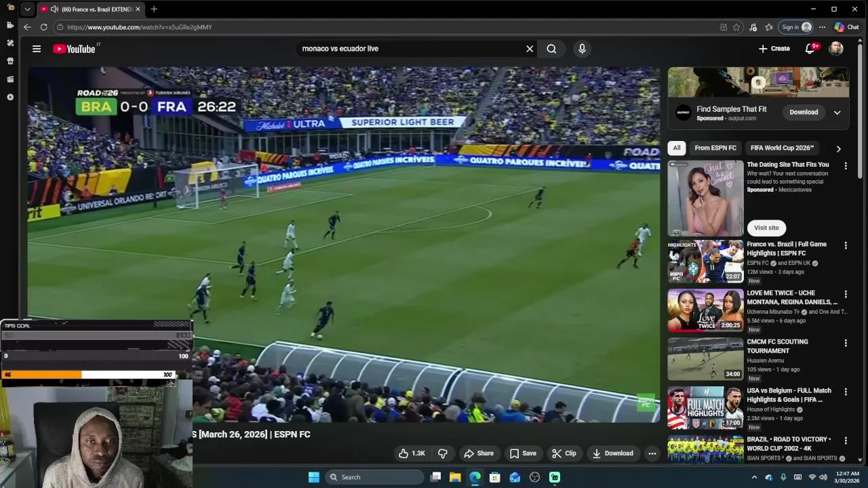Open a new browser tab

[x=154, y=9]
